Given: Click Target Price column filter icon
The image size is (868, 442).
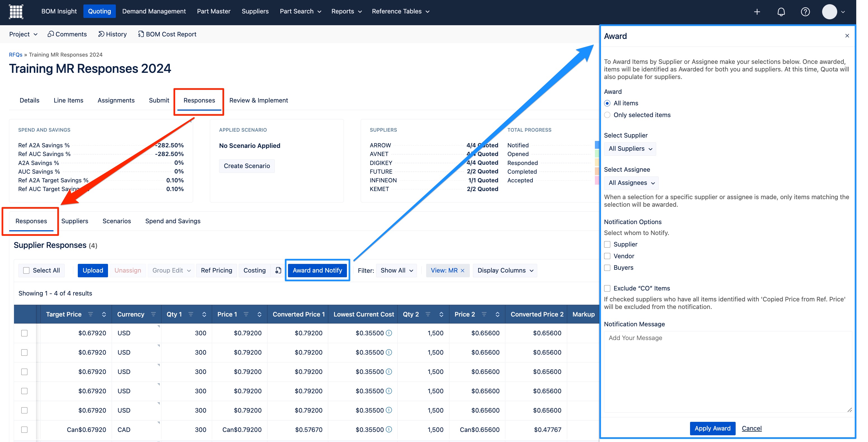Looking at the screenshot, I should click(x=90, y=314).
